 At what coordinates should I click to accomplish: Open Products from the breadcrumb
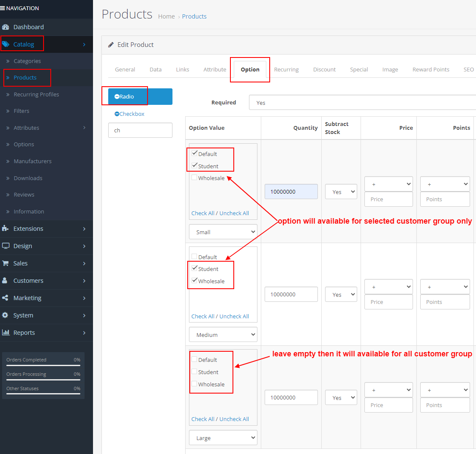194,16
